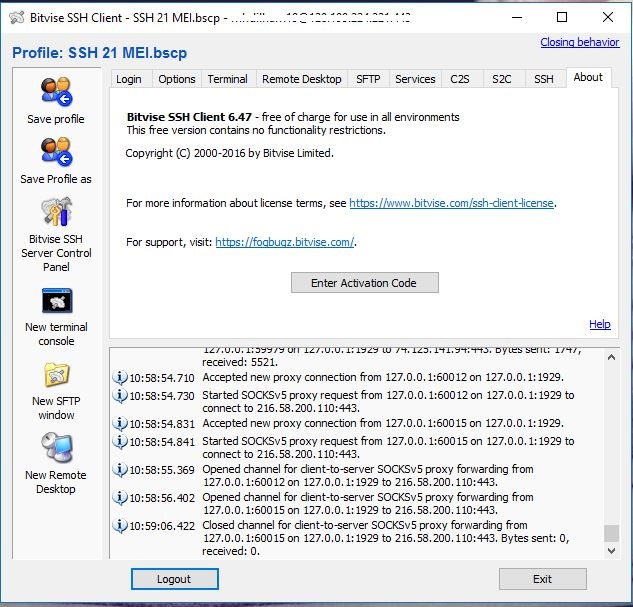This screenshot has height=607, width=633.
Task: Select the About tab
Action: pyautogui.click(x=588, y=77)
